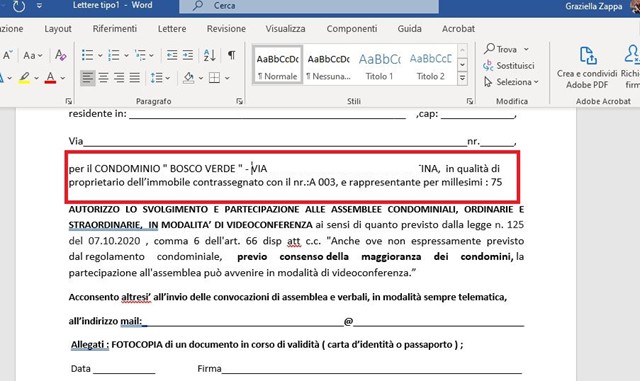Open the Seleziona dropdown

(x=511, y=82)
